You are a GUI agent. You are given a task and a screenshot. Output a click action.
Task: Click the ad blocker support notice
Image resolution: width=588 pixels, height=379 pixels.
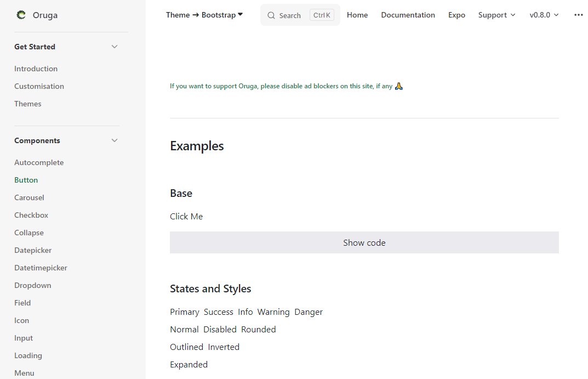click(286, 86)
